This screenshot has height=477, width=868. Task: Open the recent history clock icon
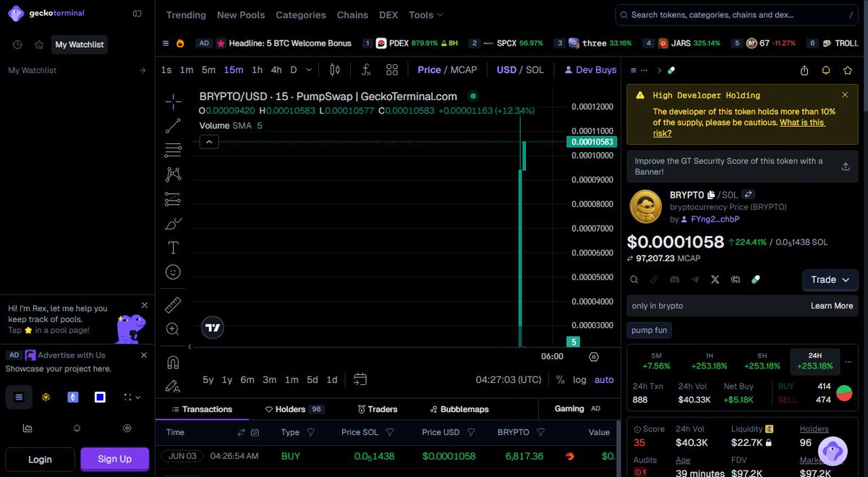click(x=17, y=45)
